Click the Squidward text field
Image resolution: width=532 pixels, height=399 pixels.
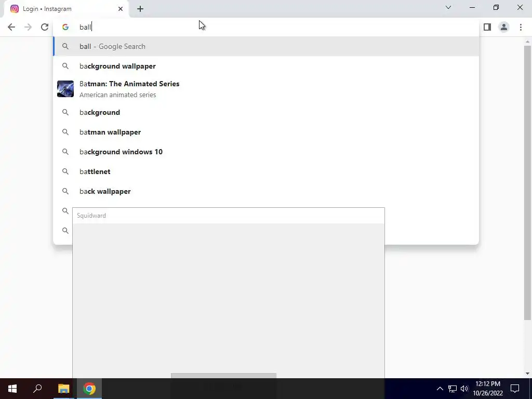229,216
